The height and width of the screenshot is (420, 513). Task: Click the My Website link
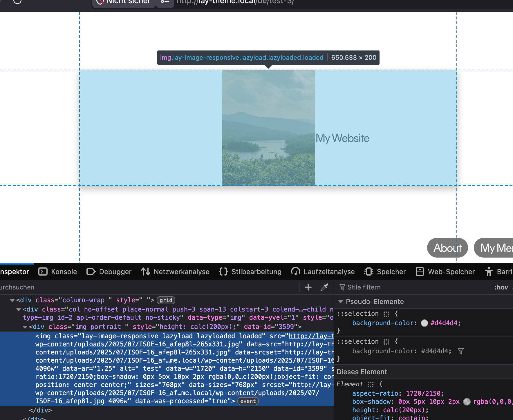(342, 138)
